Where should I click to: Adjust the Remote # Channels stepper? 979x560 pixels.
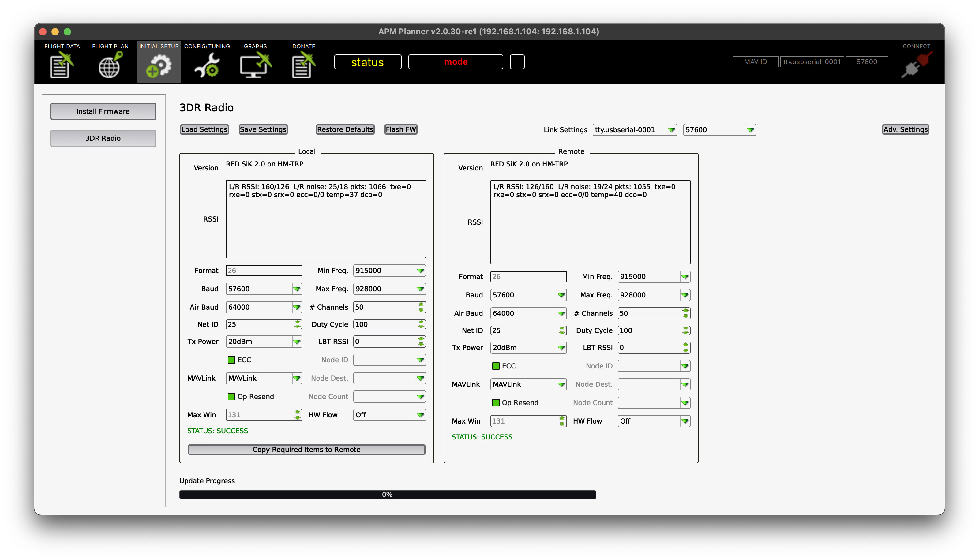coord(685,313)
